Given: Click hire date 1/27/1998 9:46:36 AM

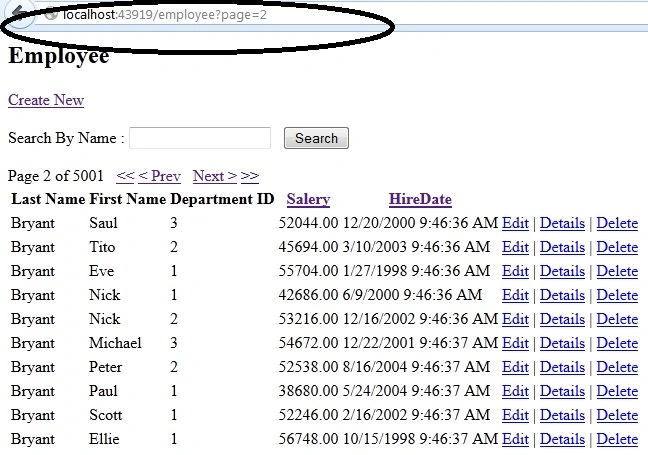Looking at the screenshot, I should click(417, 271).
